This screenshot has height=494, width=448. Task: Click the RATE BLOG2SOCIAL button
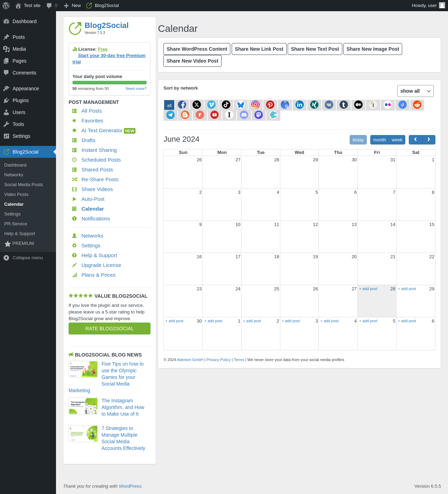coord(110,329)
